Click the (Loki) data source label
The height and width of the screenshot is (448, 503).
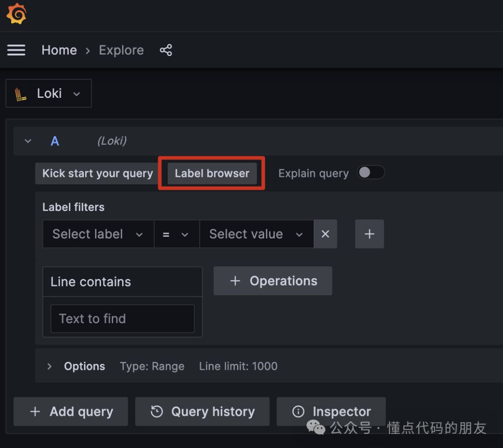click(x=112, y=141)
